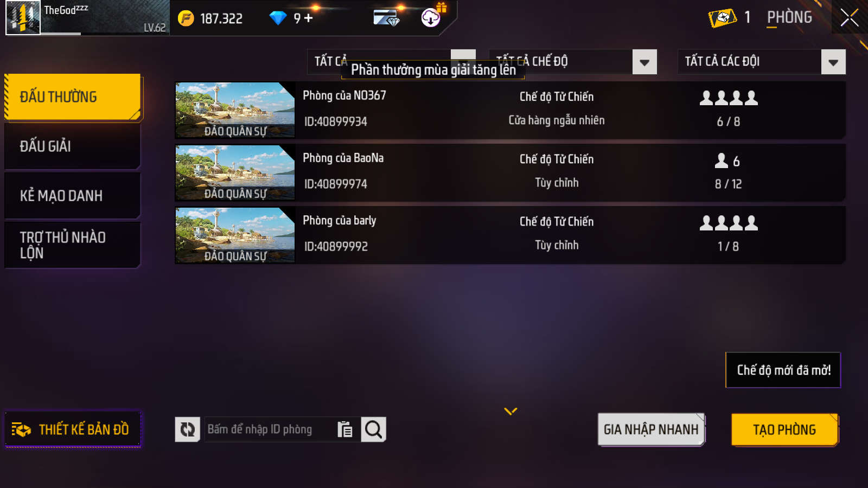Open the diamond card top-up icon
The width and height of the screenshot is (868, 488).
[x=386, y=18]
